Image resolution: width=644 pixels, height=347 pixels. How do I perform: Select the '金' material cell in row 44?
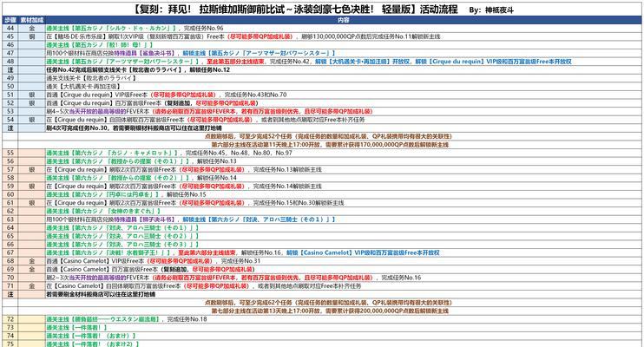click(x=31, y=29)
